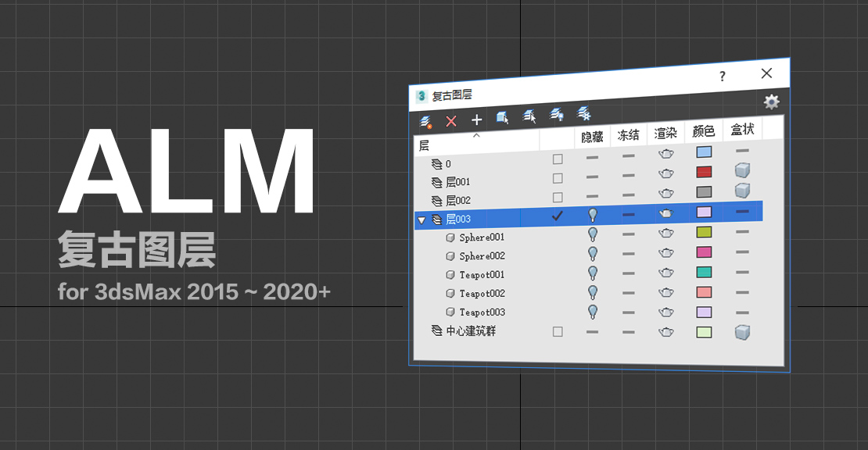
Task: Check the current-layer checkbox for layer 0
Action: click(558, 159)
